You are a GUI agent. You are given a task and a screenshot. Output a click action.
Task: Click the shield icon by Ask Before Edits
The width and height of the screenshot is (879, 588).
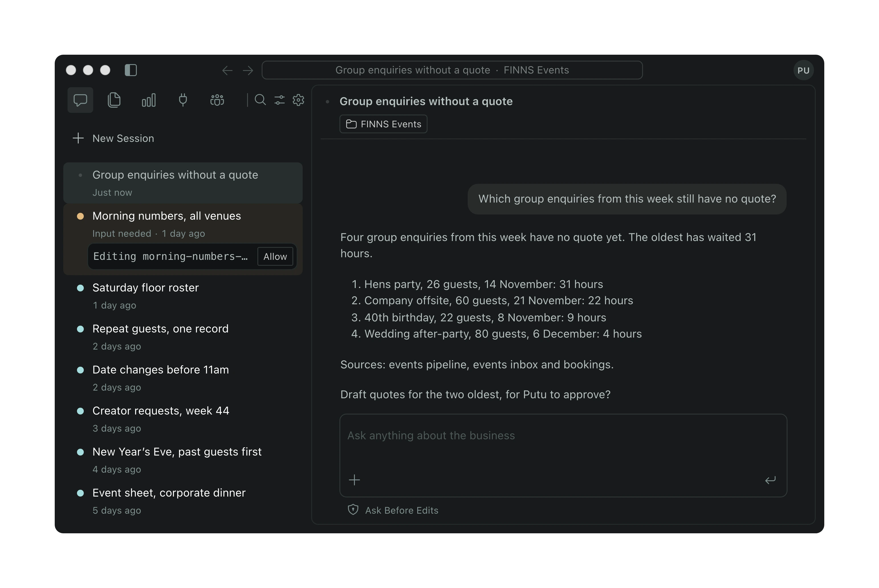click(353, 510)
